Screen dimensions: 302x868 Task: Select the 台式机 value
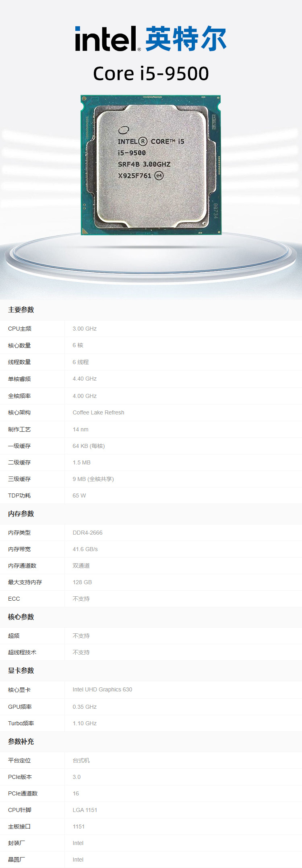81,760
